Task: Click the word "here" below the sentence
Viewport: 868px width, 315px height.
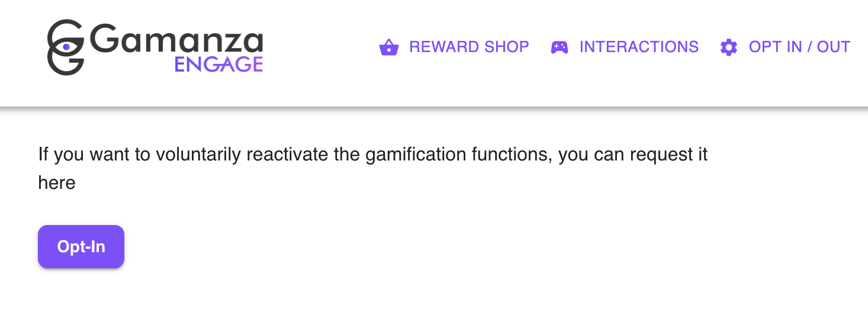Action: coord(57,182)
